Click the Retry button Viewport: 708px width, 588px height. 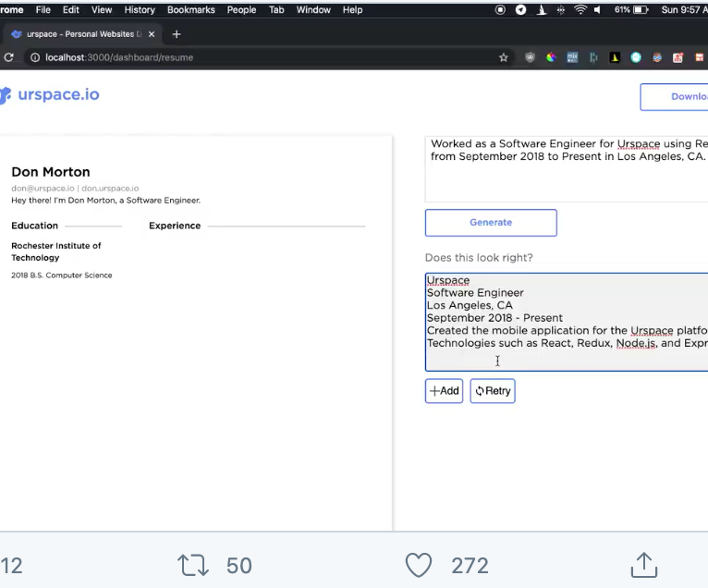493,391
